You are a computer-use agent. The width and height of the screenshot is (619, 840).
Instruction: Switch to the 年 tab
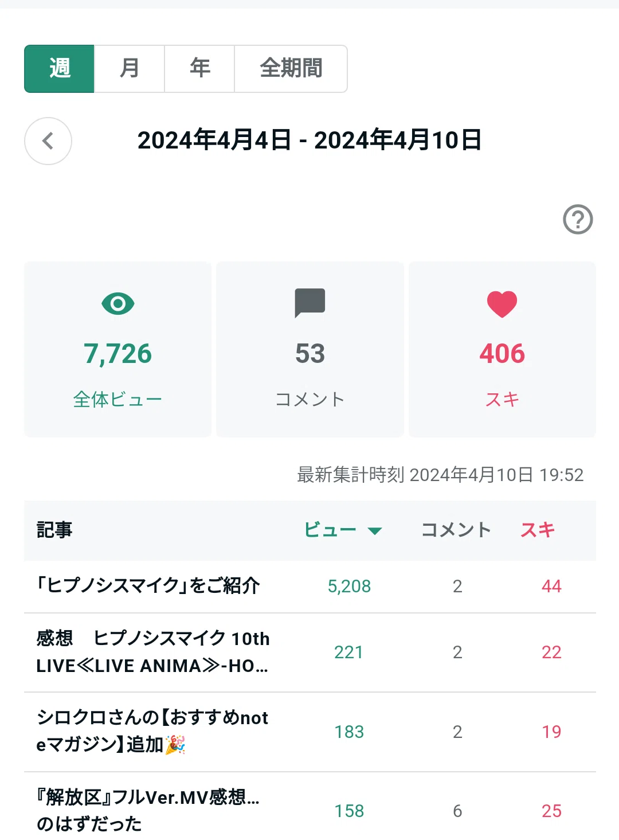(199, 69)
